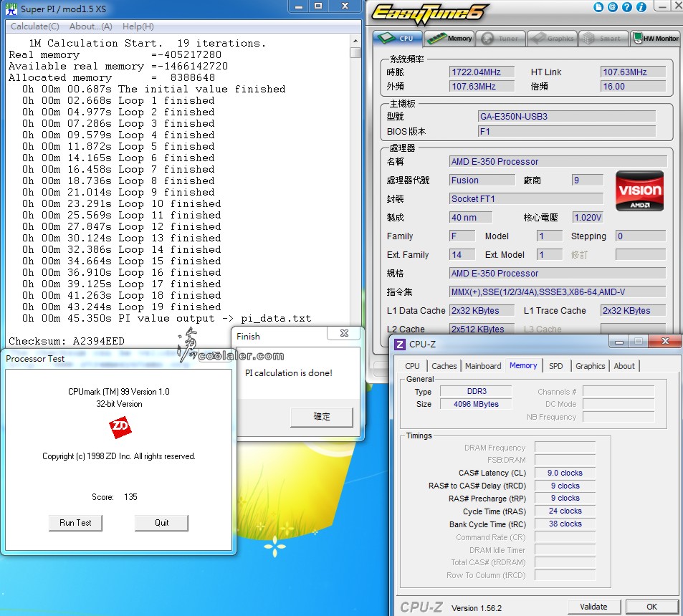
Task: Open the Help(H) menu in Super PI
Action: (138, 27)
